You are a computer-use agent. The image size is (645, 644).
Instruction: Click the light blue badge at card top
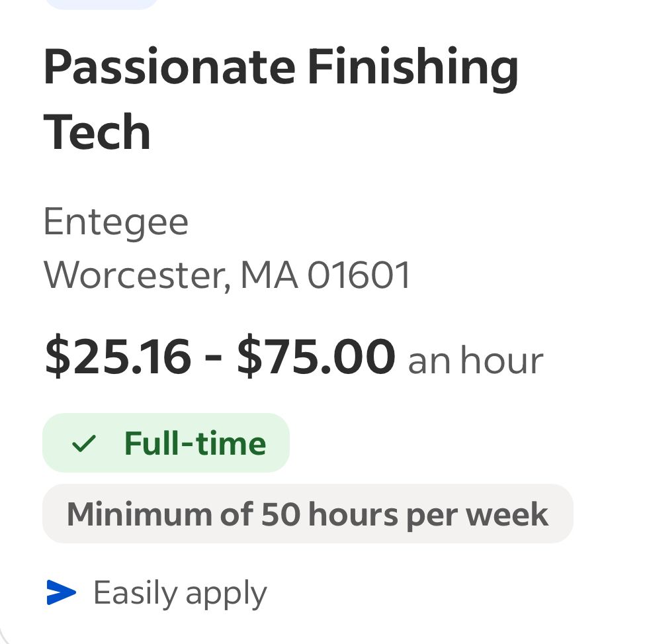(103, 3)
